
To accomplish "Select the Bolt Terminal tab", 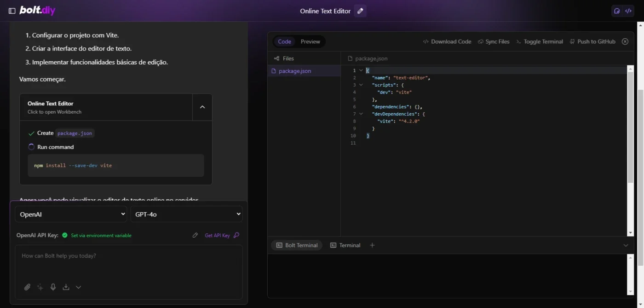I will pyautogui.click(x=297, y=245).
